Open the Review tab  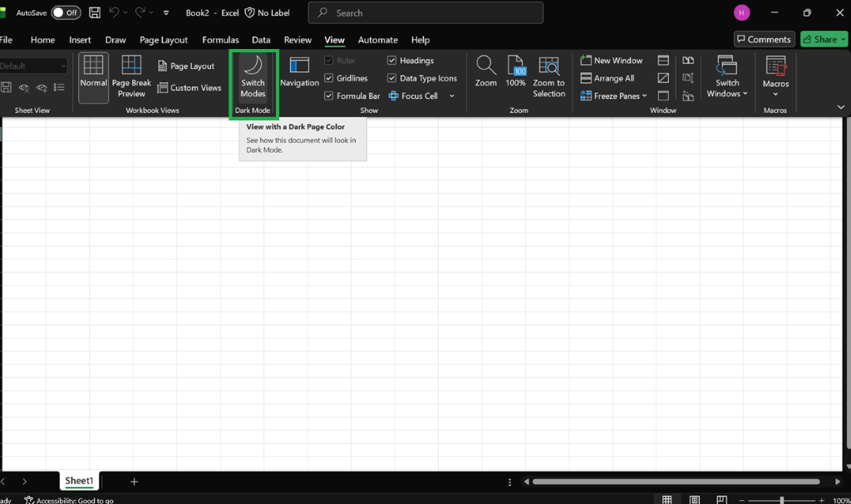(x=298, y=40)
